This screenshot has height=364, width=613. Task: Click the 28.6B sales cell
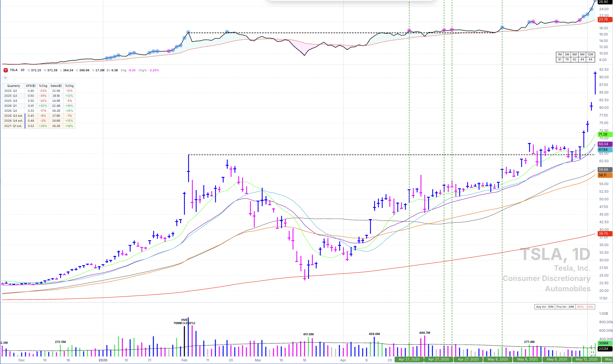coord(56,121)
